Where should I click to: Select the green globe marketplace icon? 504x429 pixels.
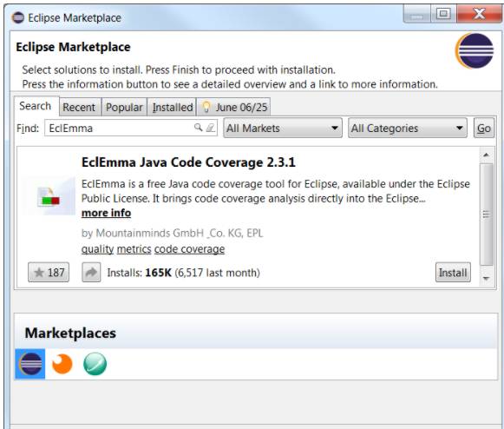click(95, 364)
